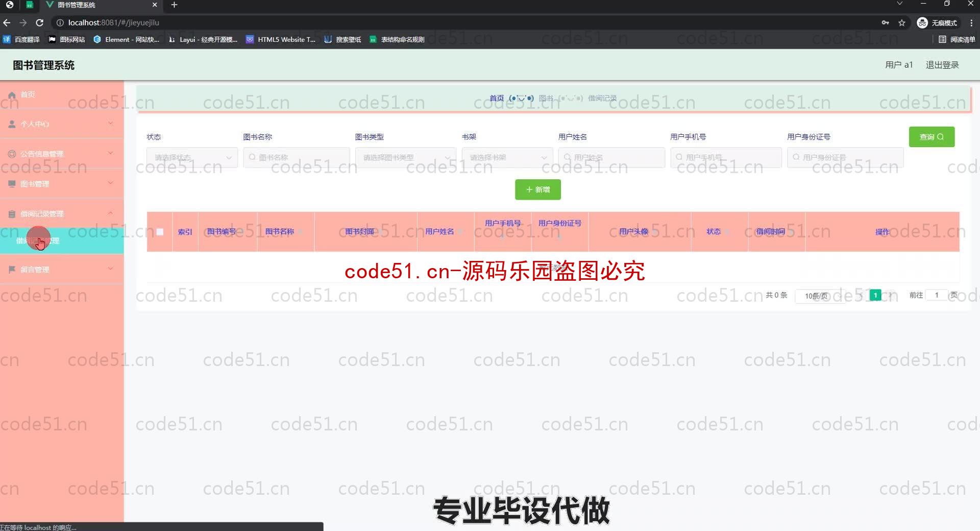Go forward with the browser forward arrow
980x531 pixels.
click(23, 22)
